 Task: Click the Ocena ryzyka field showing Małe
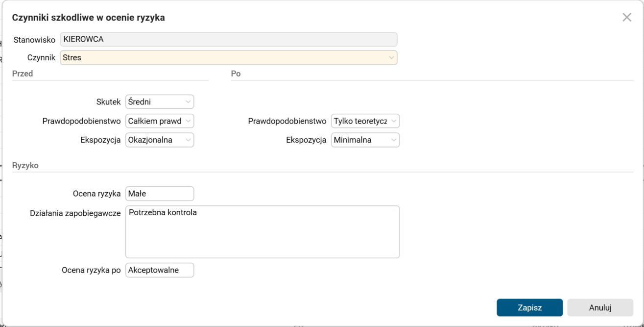(159, 193)
